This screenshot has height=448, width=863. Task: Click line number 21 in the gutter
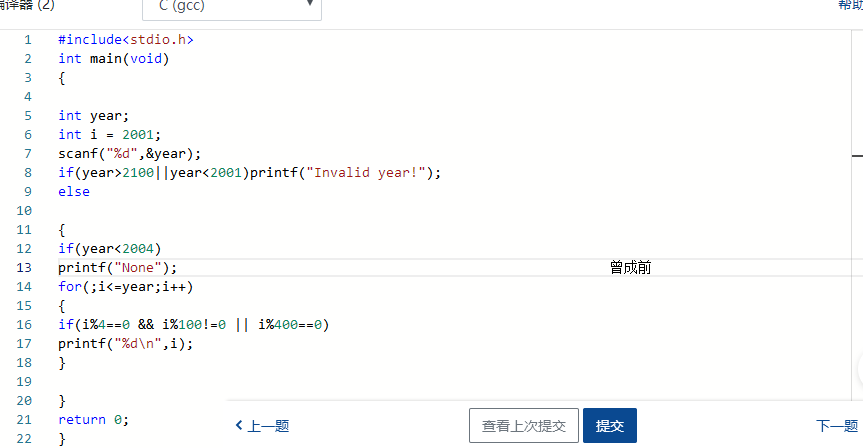pos(26,419)
